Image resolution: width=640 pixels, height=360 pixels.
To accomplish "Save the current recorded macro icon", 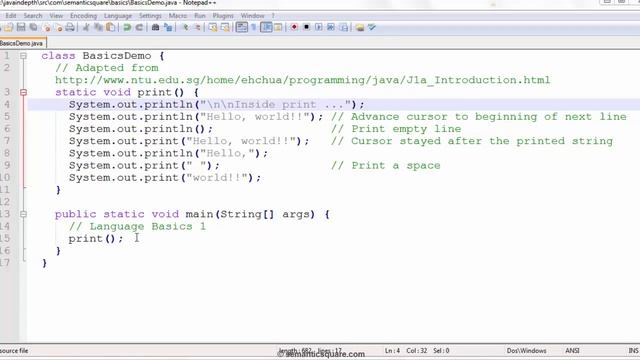I will (x=344, y=27).
